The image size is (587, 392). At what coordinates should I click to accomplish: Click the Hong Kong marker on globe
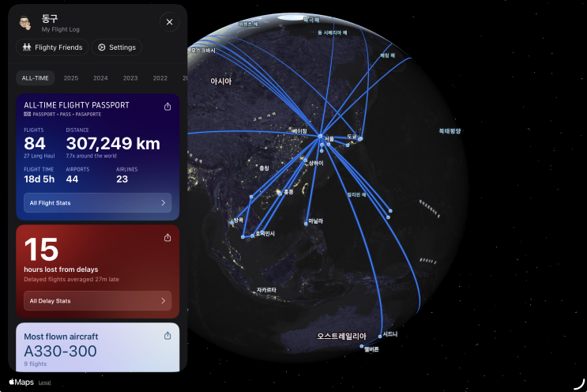point(280,194)
